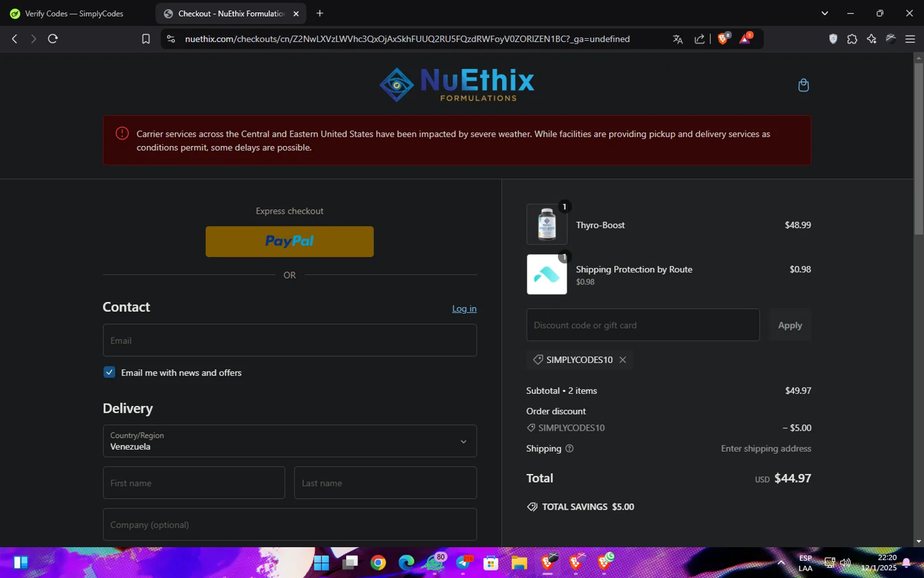This screenshot has height=578, width=924.
Task: Click the red alert icon in the weather banner
Action: click(122, 133)
